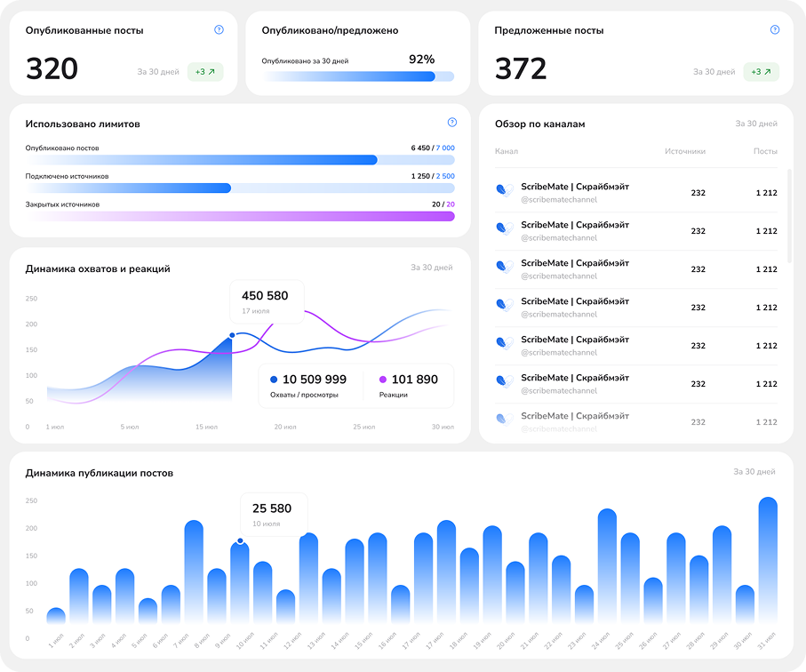
Task: Click the +3 arrow badge under Опубликованные посты
Action: 205,72
